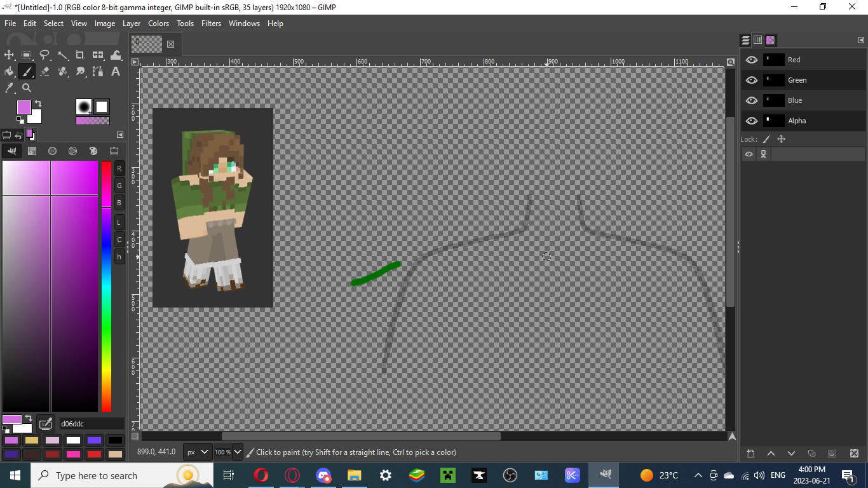
Task: Click the rainbow hue slider strip
Action: pos(106,286)
